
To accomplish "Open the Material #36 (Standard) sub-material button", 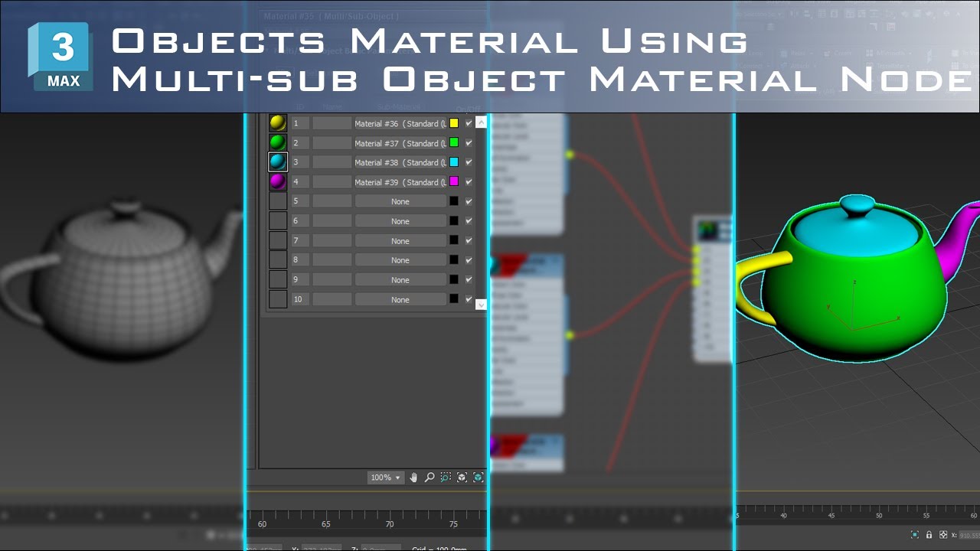I will pos(400,123).
